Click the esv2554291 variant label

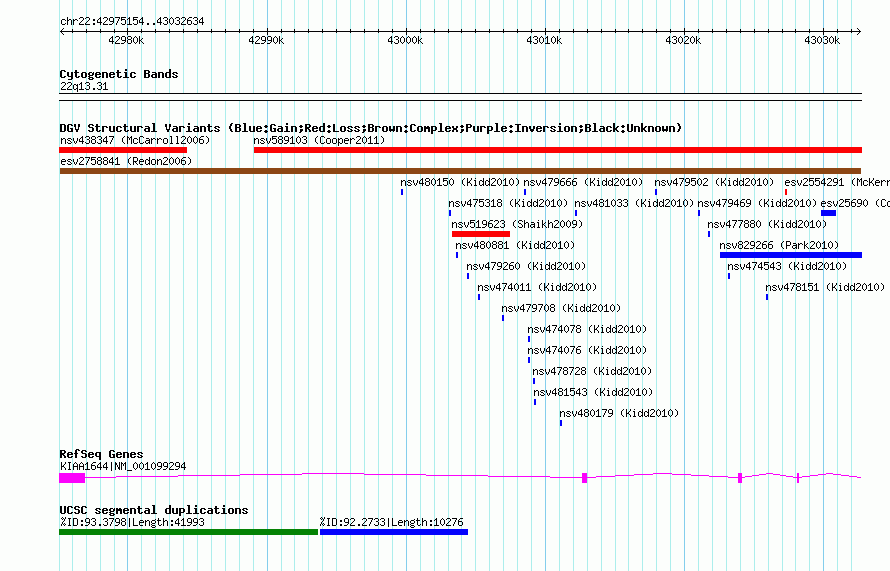click(x=837, y=182)
